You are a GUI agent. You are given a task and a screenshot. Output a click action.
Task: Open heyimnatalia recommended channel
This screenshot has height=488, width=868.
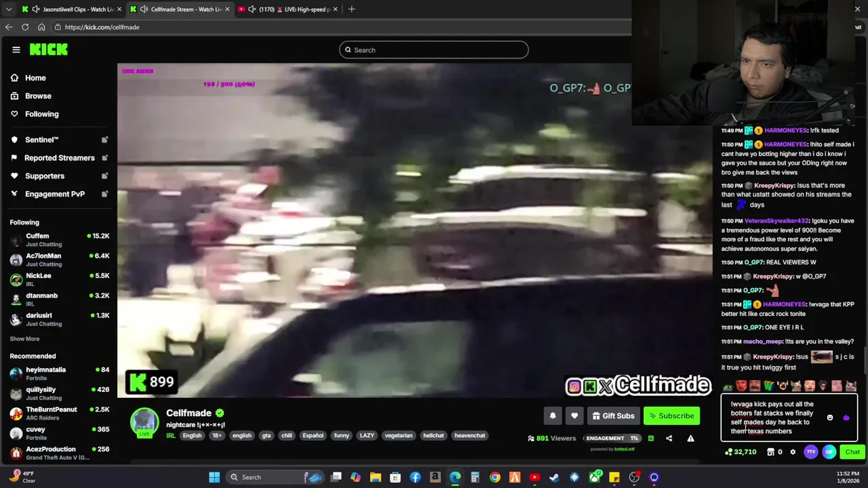(x=59, y=373)
